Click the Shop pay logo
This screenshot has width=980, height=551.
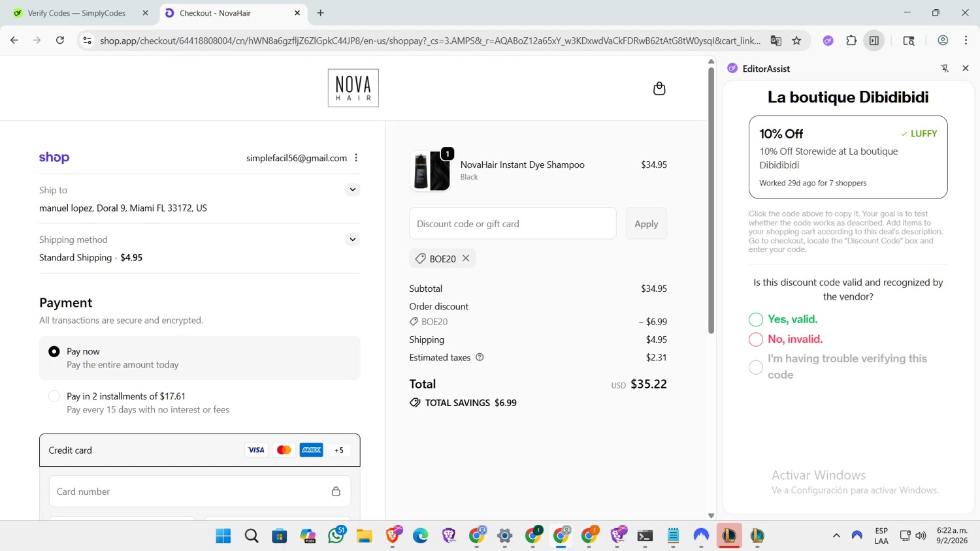click(54, 157)
